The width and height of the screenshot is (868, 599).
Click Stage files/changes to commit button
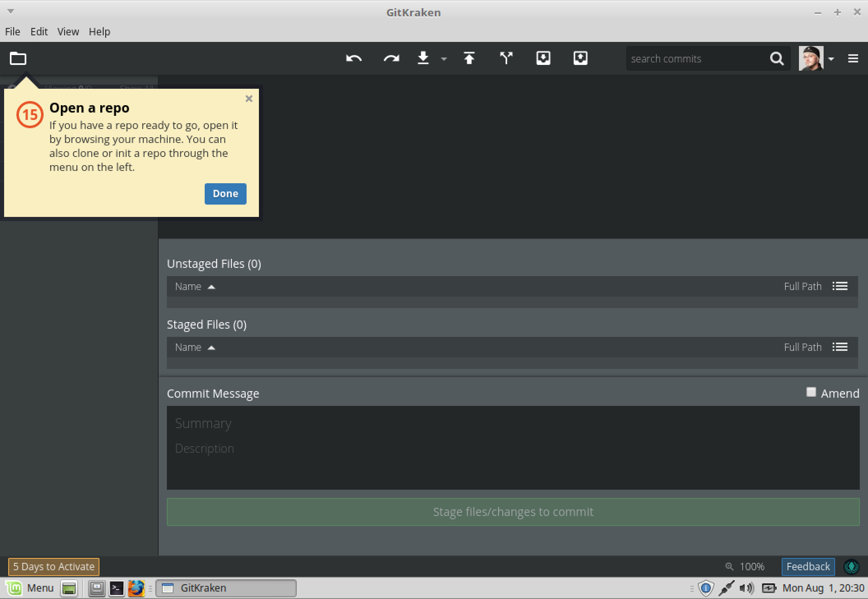pos(513,512)
